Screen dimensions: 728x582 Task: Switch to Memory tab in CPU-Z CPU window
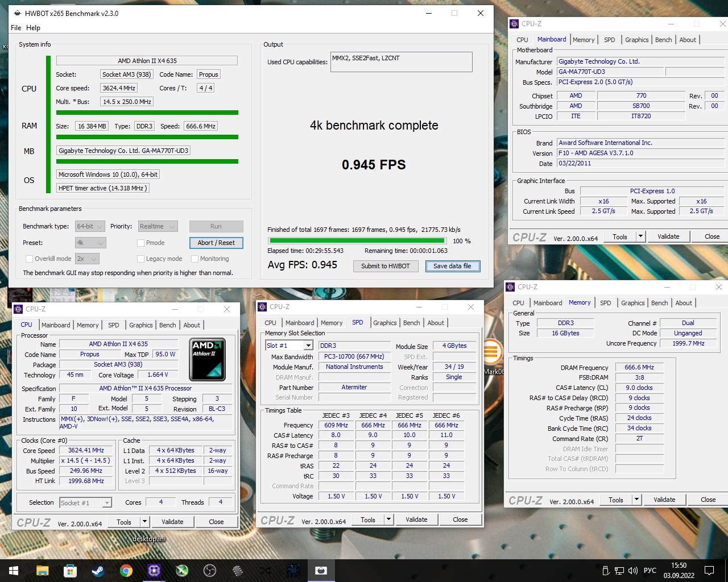coord(88,325)
